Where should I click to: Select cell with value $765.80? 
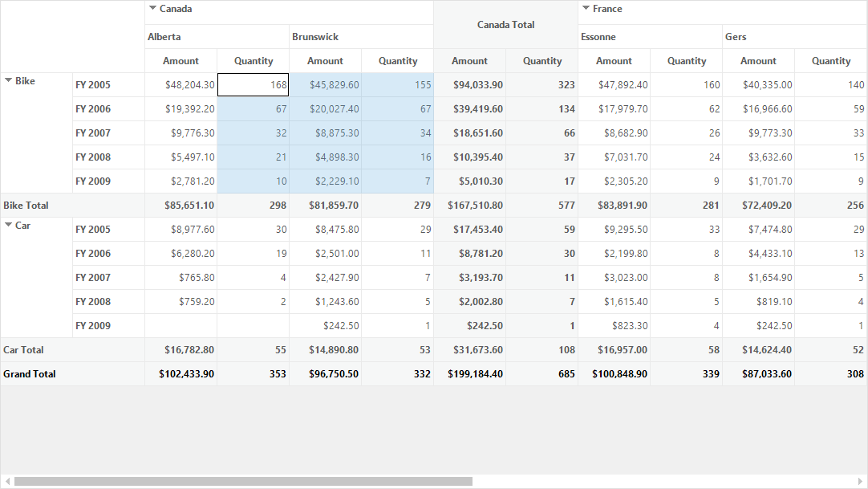pos(181,278)
